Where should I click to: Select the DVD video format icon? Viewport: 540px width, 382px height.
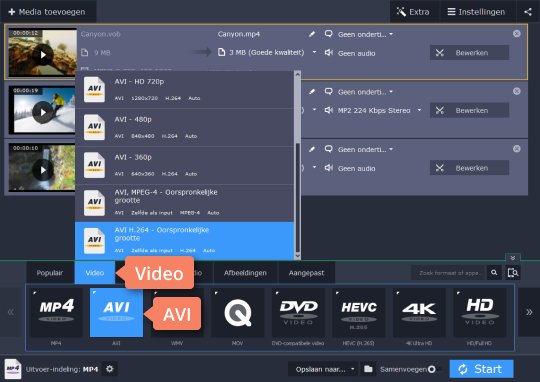(298, 312)
